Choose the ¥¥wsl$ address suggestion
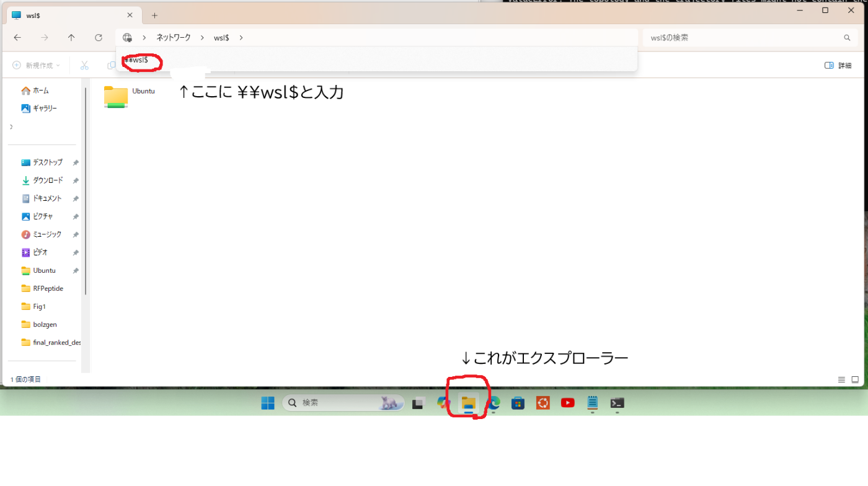This screenshot has height=486, width=868. (x=376, y=60)
